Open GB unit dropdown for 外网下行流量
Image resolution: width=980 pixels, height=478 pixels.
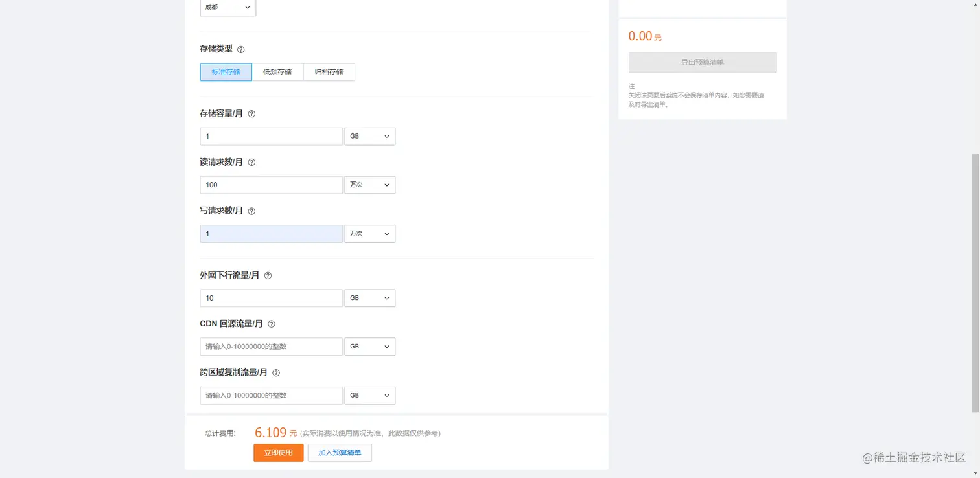(370, 298)
